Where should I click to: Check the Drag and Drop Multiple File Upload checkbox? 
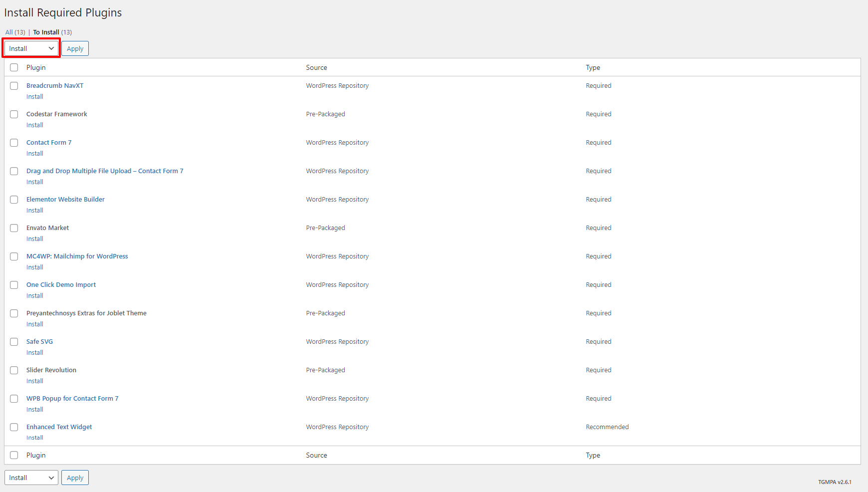click(14, 171)
